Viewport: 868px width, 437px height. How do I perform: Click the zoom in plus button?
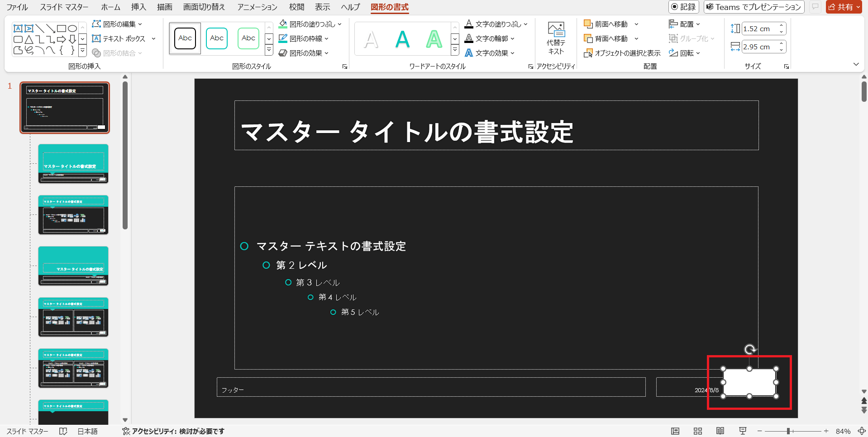pos(826,431)
